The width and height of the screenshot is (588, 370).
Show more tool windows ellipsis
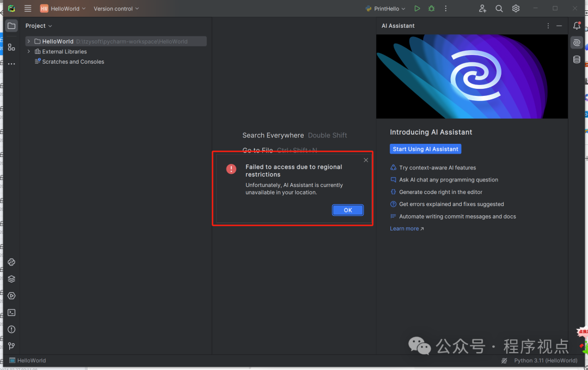pyautogui.click(x=11, y=64)
